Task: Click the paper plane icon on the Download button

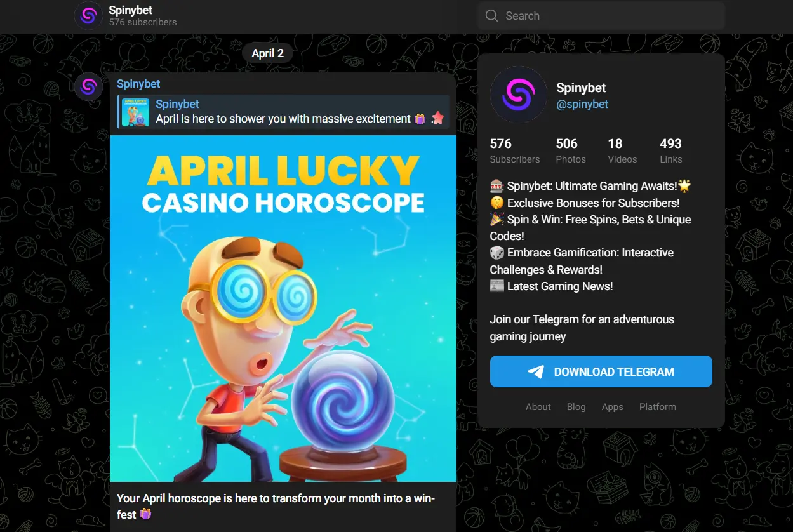Action: point(536,372)
